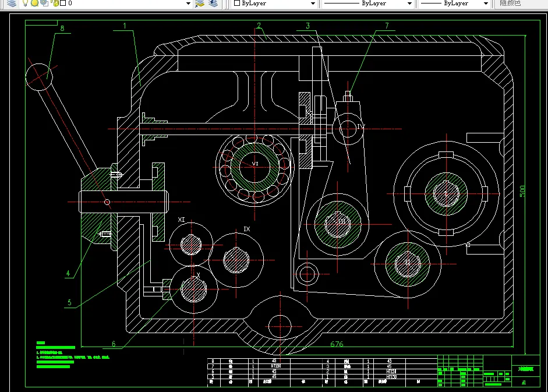
Task: Toggle freeze in current viewport icon
Action: point(44,3)
